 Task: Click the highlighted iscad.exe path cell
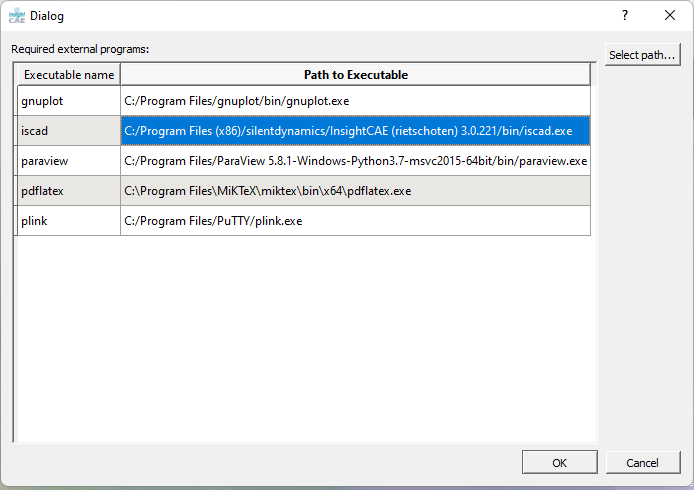[x=355, y=131]
